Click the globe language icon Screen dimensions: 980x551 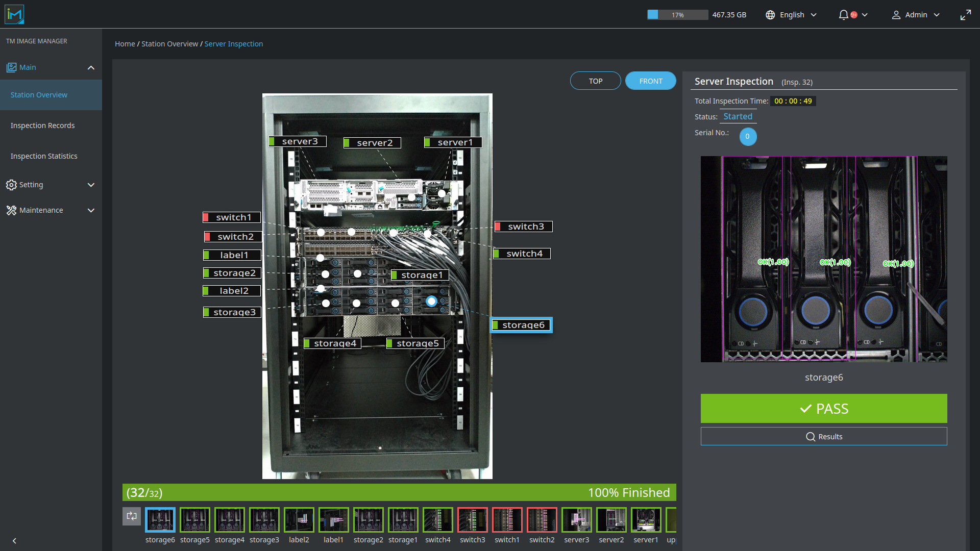coord(770,15)
